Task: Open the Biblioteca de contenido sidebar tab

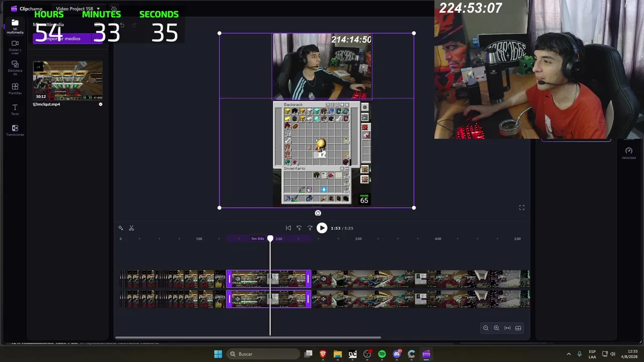Action: (x=15, y=68)
